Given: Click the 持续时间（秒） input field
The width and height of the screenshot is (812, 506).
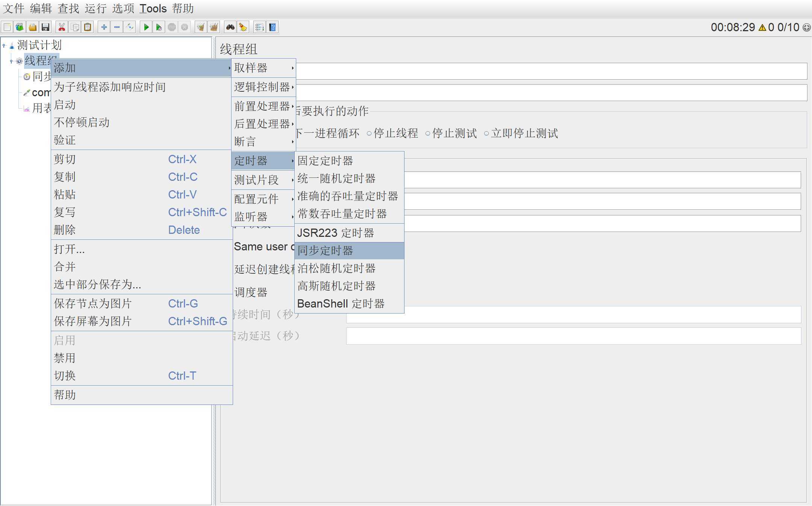Looking at the screenshot, I should pyautogui.click(x=574, y=315).
